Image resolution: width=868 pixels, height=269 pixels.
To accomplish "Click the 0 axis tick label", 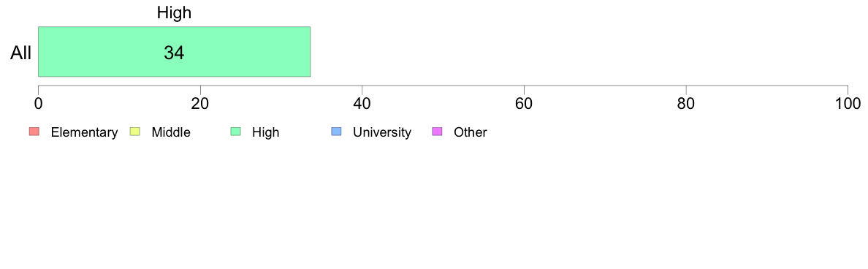I will point(38,103).
